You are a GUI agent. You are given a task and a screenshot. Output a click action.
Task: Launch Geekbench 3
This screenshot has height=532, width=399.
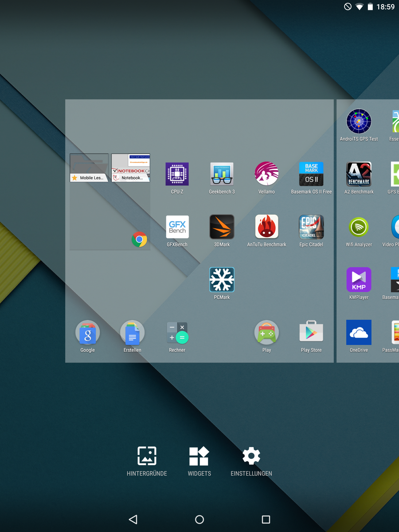222,174
